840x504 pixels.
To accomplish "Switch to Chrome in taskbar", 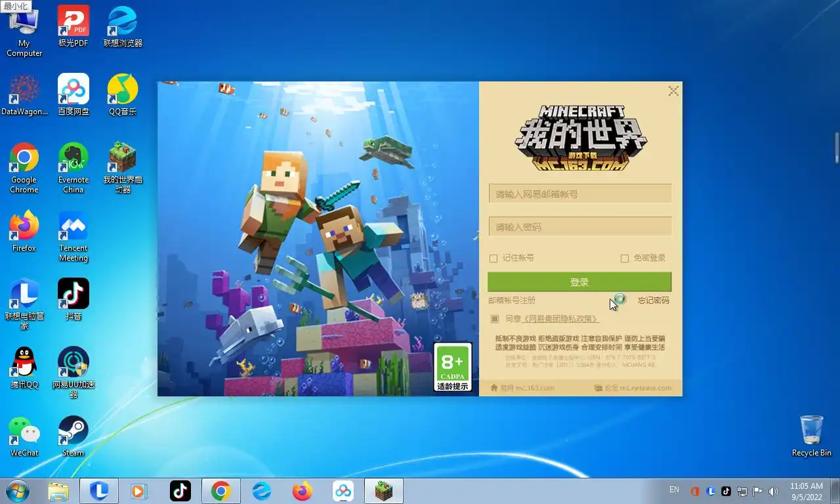I will (x=221, y=491).
